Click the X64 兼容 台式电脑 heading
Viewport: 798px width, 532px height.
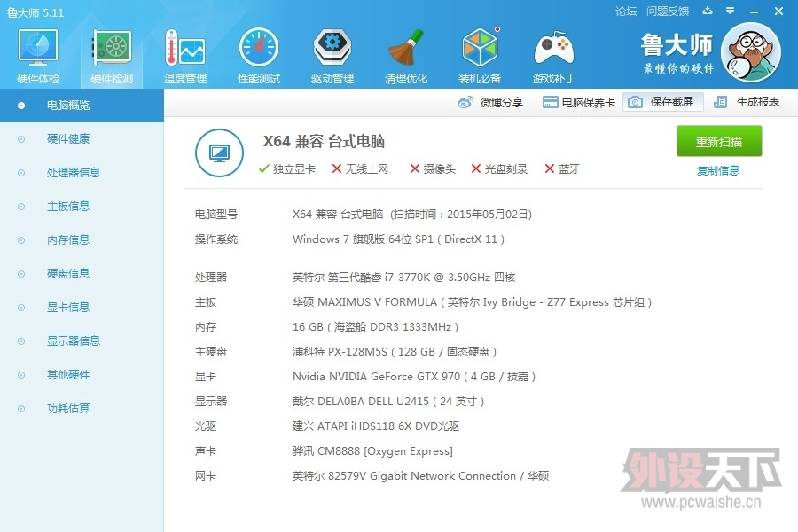pos(324,141)
